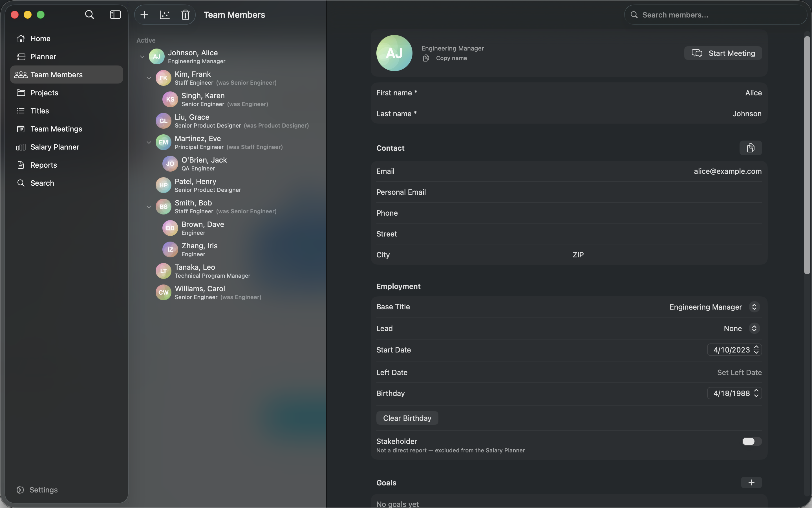Copy contact details using Contact icon
The image size is (812, 508).
tap(751, 148)
